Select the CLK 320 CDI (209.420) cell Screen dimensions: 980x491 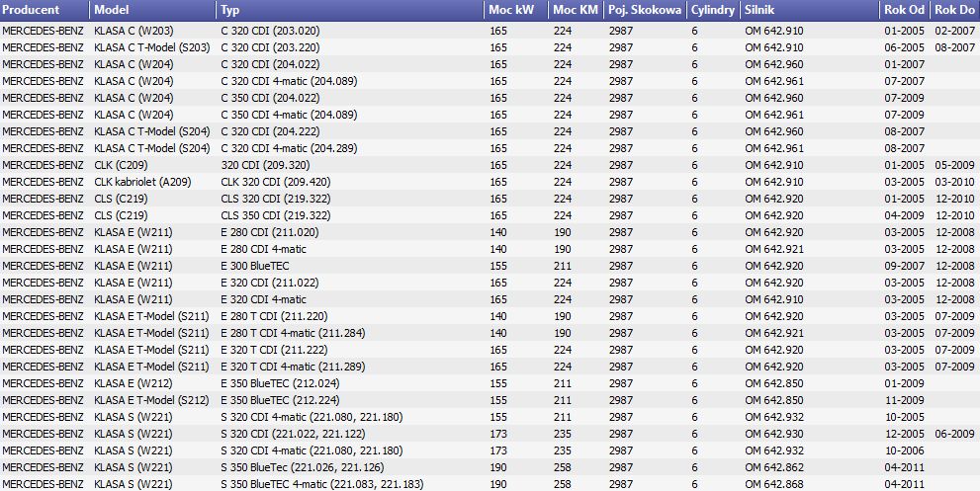click(276, 182)
